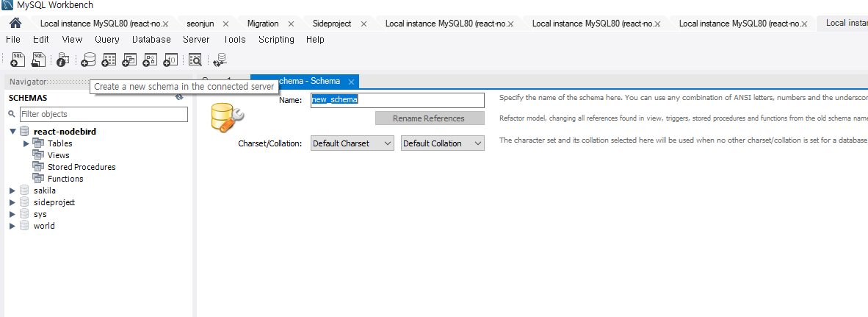Click the schema Name input field
Image resolution: width=868 pixels, height=317 pixels.
397,100
